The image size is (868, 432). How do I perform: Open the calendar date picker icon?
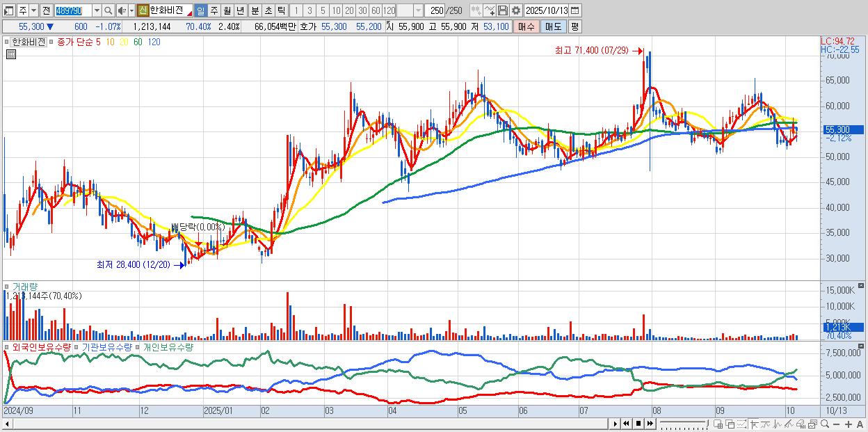tap(574, 10)
